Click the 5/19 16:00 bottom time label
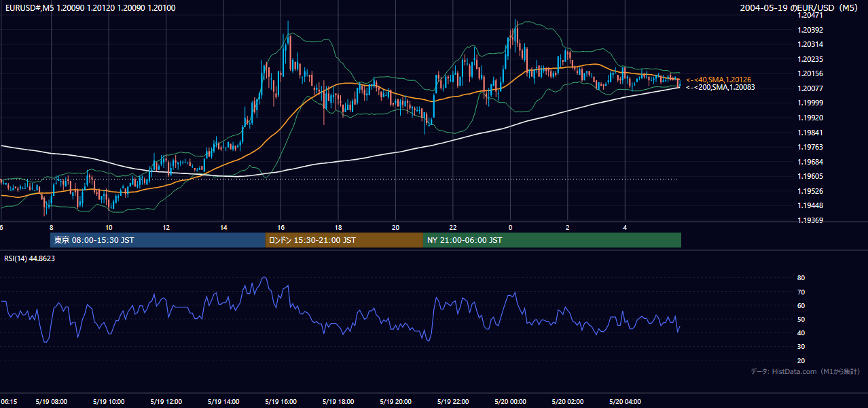Image resolution: width=868 pixels, height=408 pixels. 281,402
